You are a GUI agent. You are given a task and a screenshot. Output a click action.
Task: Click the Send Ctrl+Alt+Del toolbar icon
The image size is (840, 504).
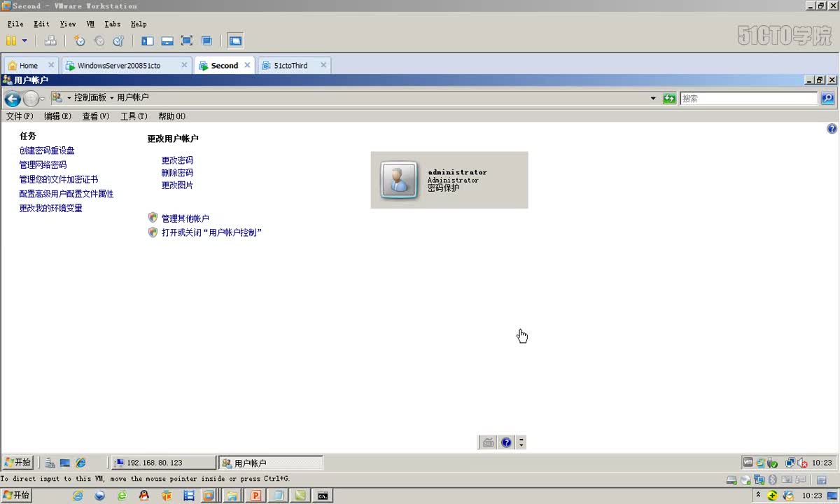[50, 41]
